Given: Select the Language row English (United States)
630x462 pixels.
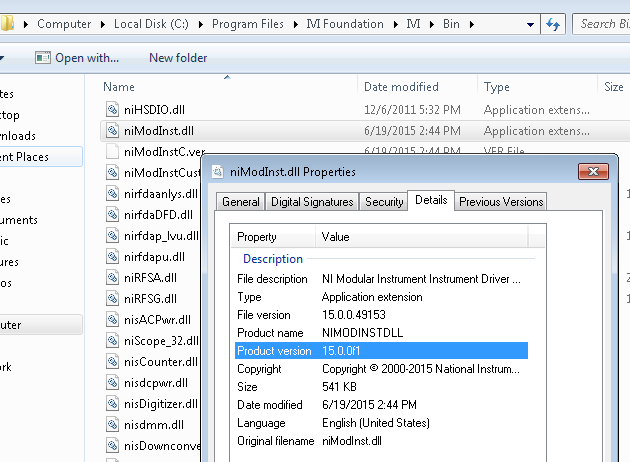Looking at the screenshot, I should coord(381,423).
